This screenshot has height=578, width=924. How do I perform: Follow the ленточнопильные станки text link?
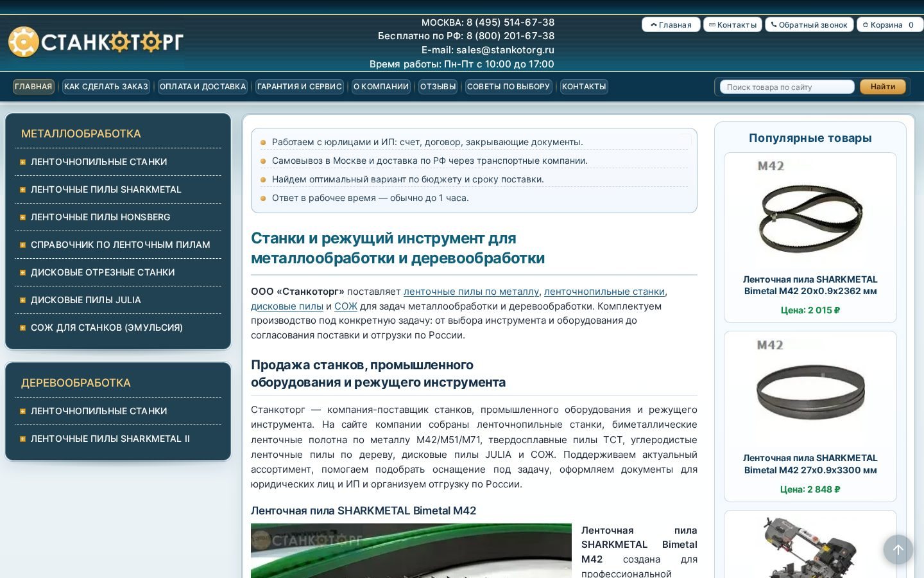click(x=604, y=292)
